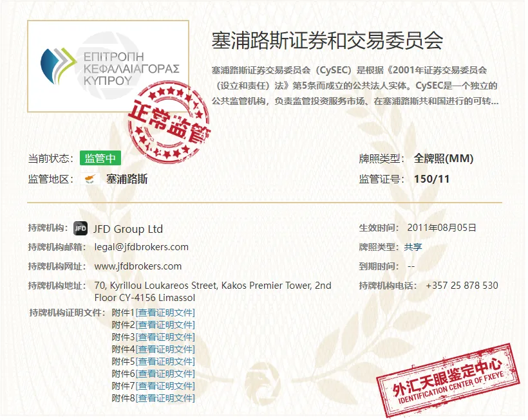This screenshot has width=528, height=420.
Task: Open the 共享 license type link
Action: tap(413, 247)
